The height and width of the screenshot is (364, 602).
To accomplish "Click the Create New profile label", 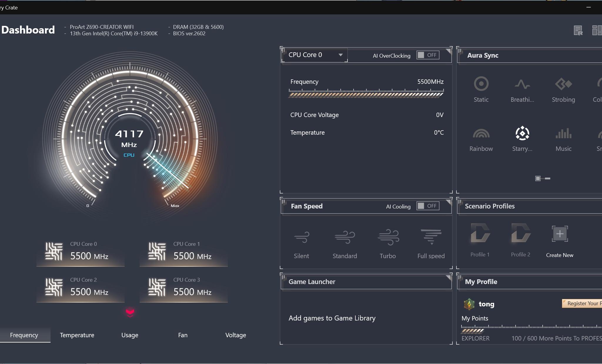I will [560, 255].
